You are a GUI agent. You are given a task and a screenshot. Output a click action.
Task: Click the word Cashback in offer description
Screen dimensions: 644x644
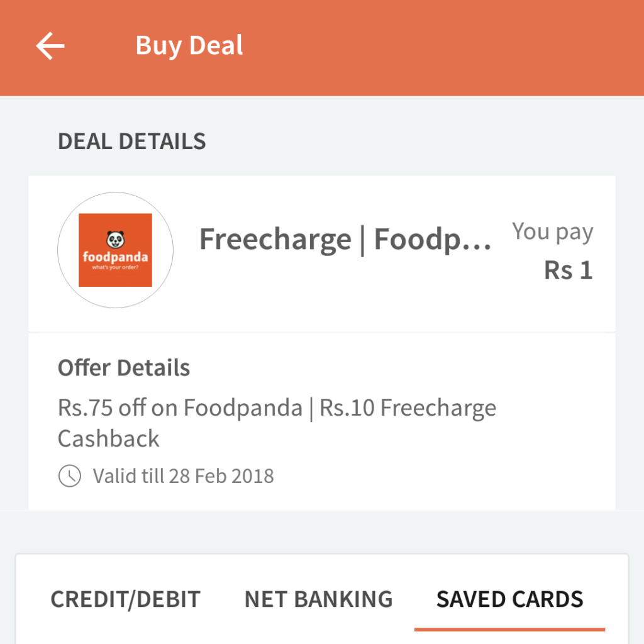coord(109,438)
